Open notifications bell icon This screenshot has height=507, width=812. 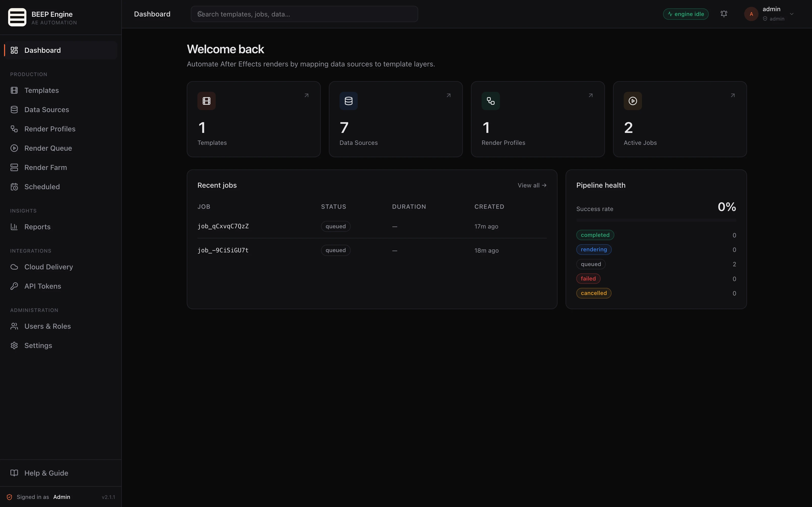[724, 14]
